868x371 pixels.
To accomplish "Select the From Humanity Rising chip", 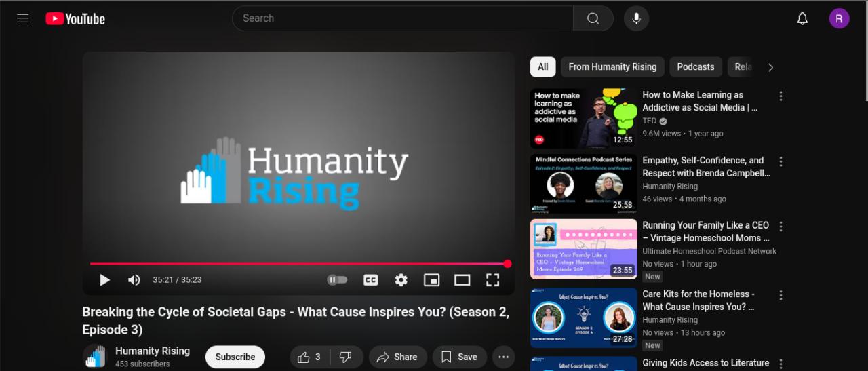I will 612,67.
